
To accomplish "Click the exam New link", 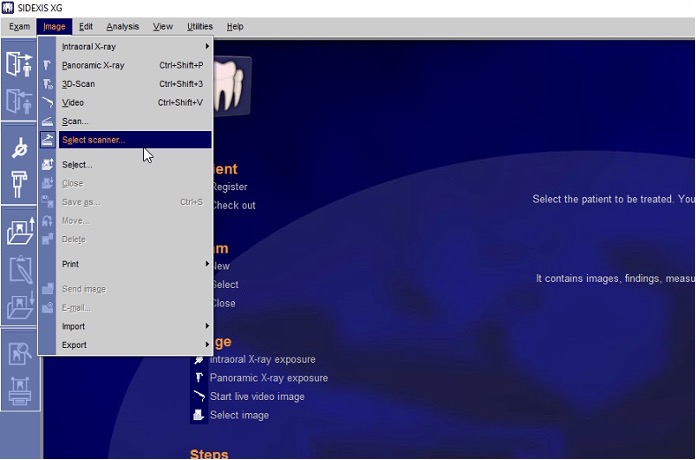I will [x=221, y=266].
